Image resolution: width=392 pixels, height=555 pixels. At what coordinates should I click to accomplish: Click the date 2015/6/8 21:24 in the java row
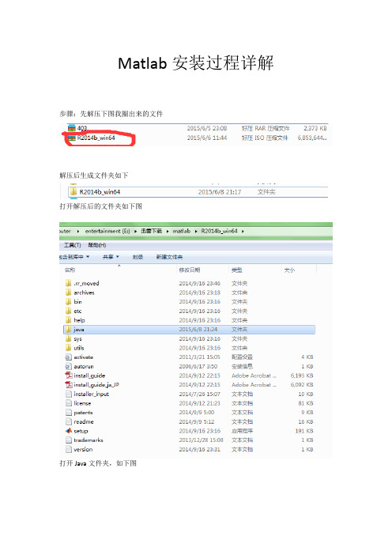(198, 330)
